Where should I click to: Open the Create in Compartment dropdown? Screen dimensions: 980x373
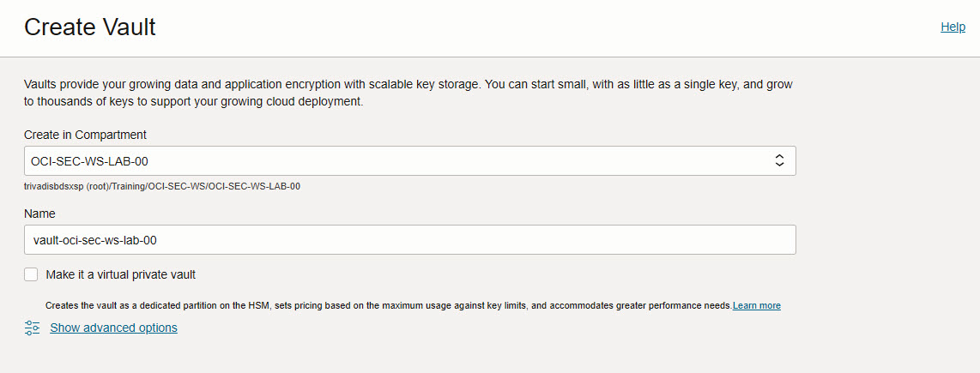410,160
